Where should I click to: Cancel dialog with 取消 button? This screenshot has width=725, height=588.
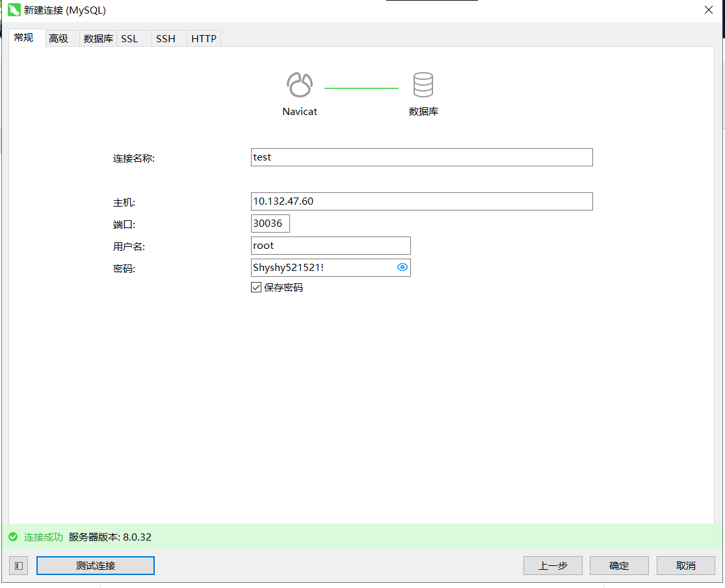(686, 566)
